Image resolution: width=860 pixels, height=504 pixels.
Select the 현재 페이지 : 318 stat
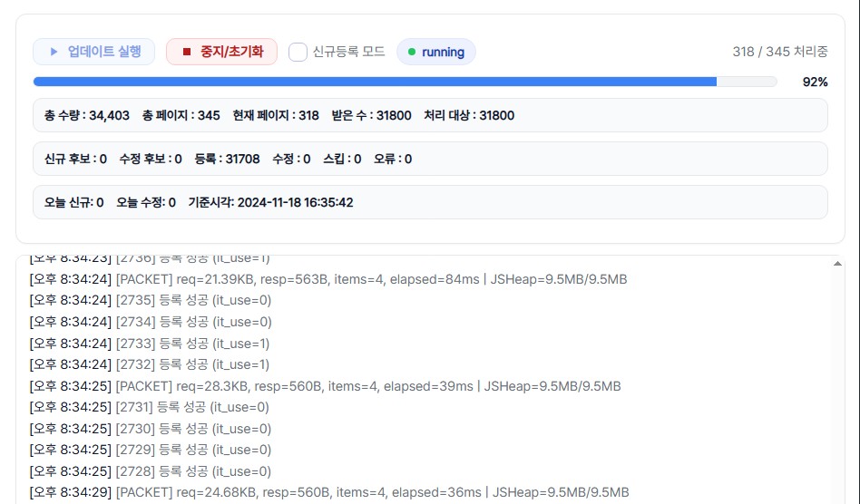[276, 115]
